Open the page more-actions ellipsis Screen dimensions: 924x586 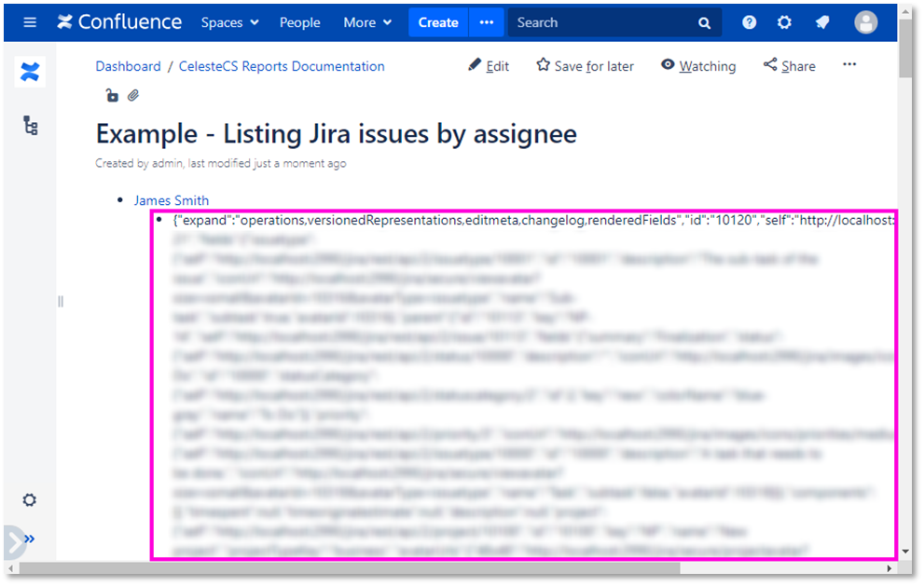tap(849, 64)
